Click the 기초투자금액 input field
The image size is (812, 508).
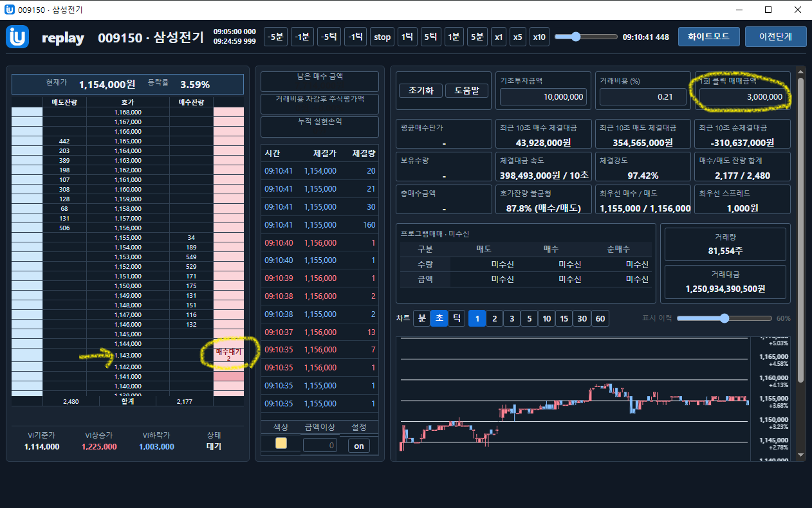pos(543,97)
